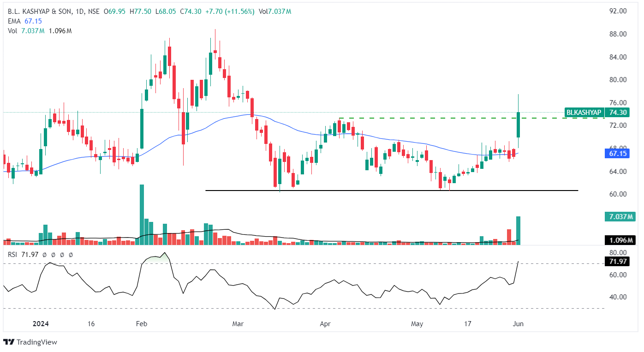Click the black 1.096M volume average label

(617, 240)
